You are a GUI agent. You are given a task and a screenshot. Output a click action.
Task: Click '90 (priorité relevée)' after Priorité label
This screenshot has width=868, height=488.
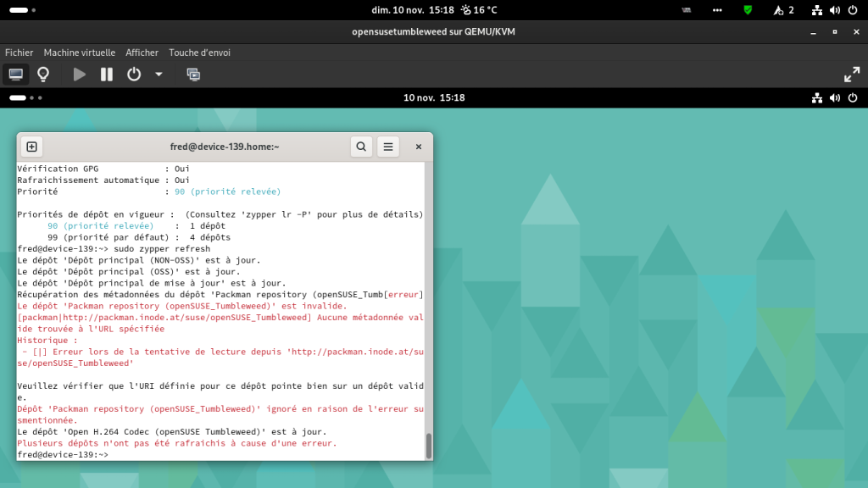pos(227,191)
